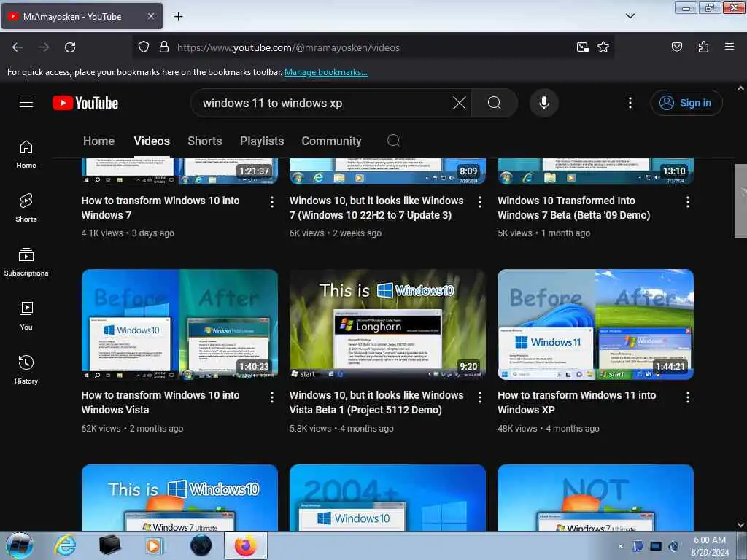This screenshot has width=747, height=560.
Task: Open options for Windows 10 into Vista video
Action: point(272,397)
